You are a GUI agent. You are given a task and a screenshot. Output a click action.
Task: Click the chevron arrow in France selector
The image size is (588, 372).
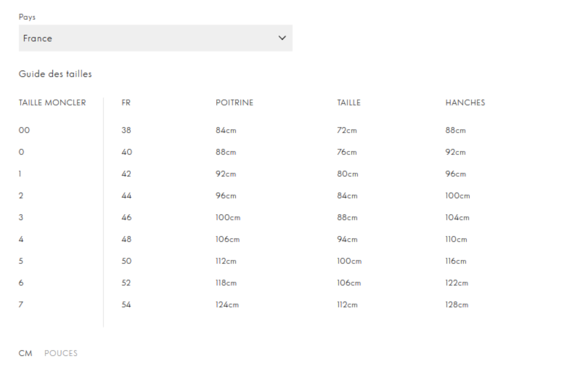click(282, 38)
